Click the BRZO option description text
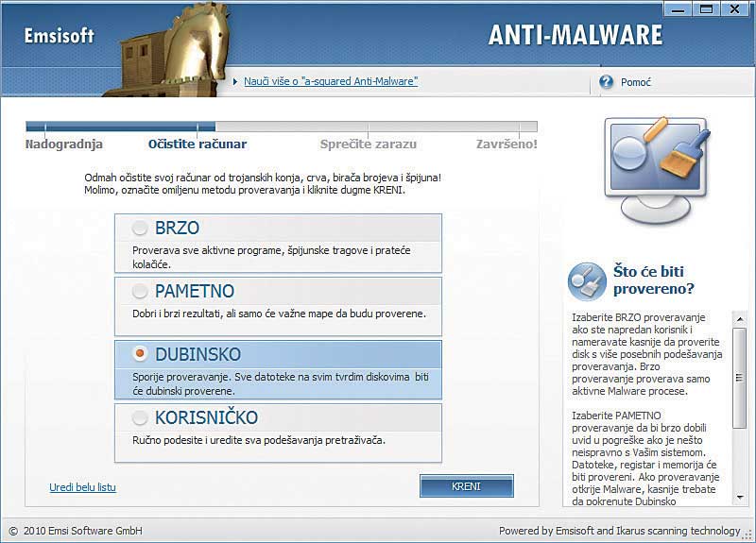Image resolution: width=756 pixels, height=543 pixels. pos(271,257)
